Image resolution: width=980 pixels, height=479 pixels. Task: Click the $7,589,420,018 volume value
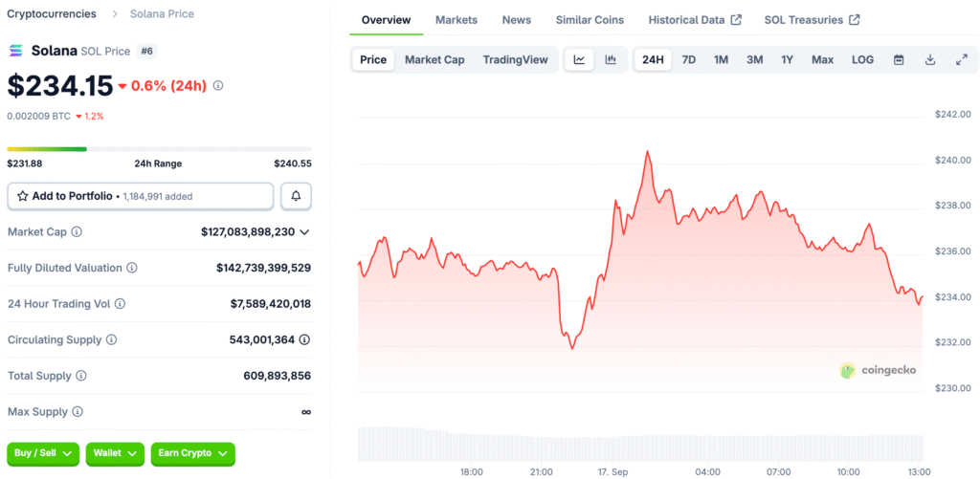click(x=271, y=304)
